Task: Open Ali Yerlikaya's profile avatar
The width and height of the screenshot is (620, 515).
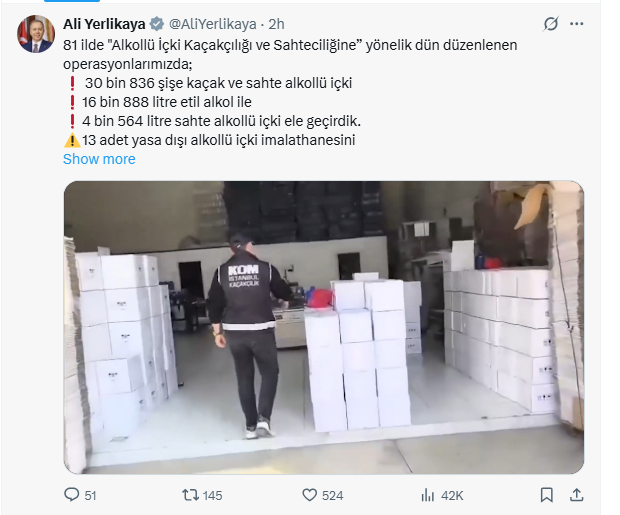Action: coord(36,34)
